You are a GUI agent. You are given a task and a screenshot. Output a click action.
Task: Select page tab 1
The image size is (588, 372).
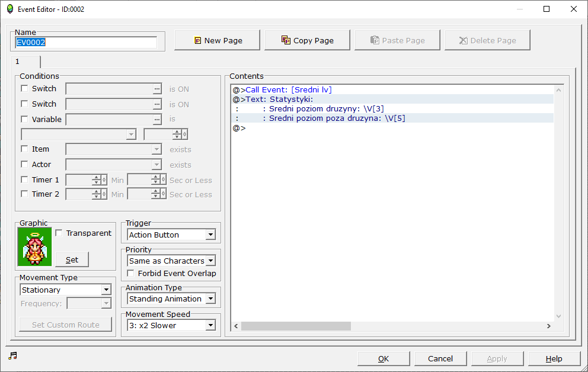(25, 62)
